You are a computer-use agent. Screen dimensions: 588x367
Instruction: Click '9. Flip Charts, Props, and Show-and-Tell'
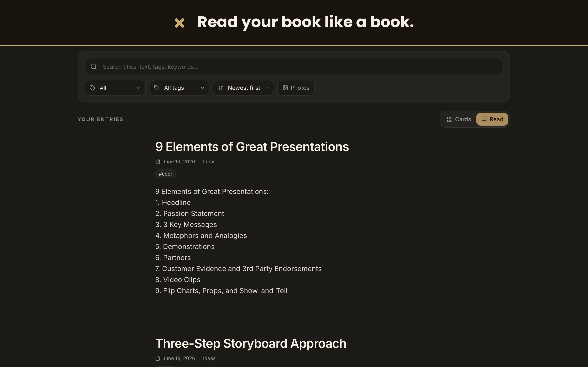tap(221, 291)
